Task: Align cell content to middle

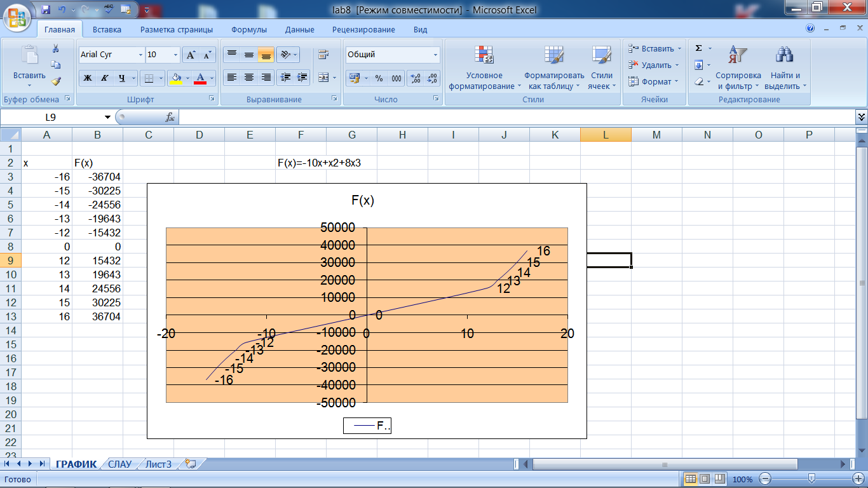Action: tap(249, 55)
